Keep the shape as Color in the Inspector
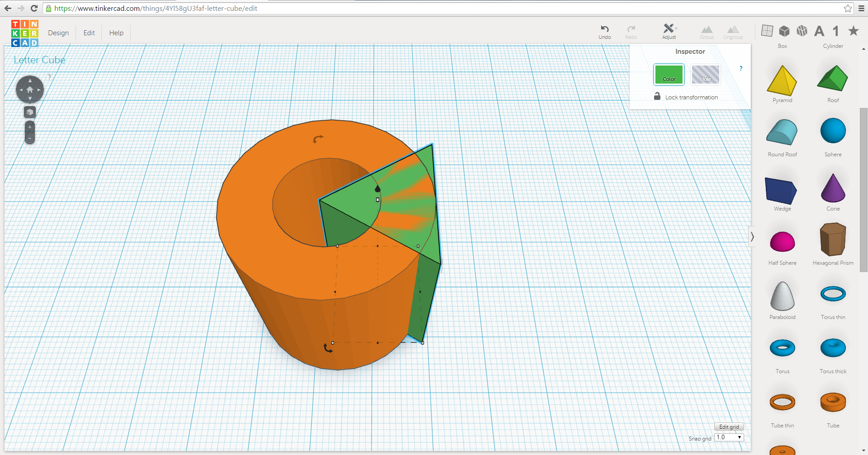This screenshot has width=868, height=455. pos(669,74)
